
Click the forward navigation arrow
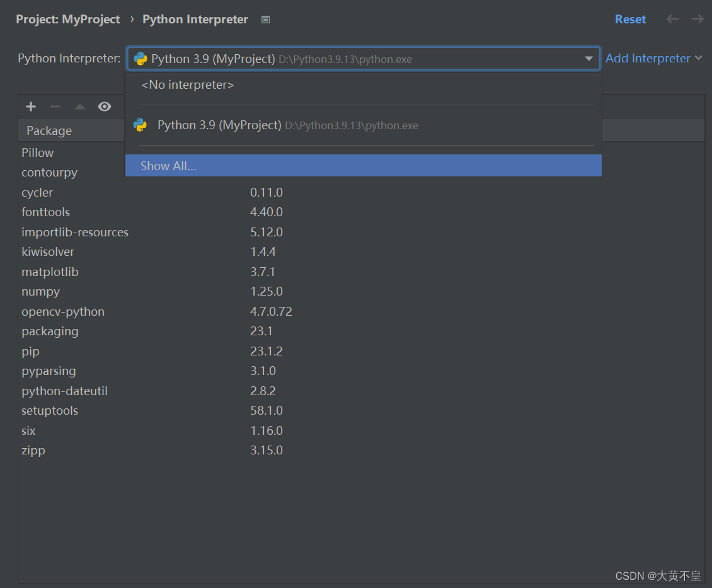(x=698, y=19)
